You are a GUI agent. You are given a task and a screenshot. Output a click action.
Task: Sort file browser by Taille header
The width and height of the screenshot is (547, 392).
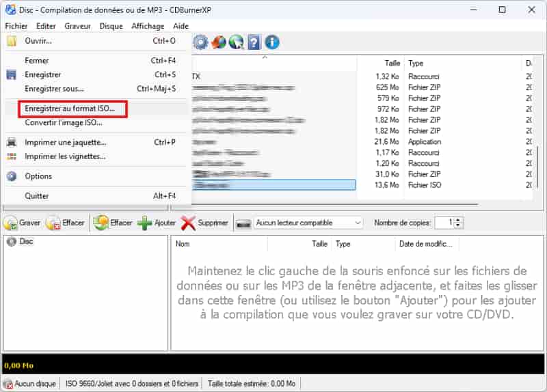coord(381,63)
